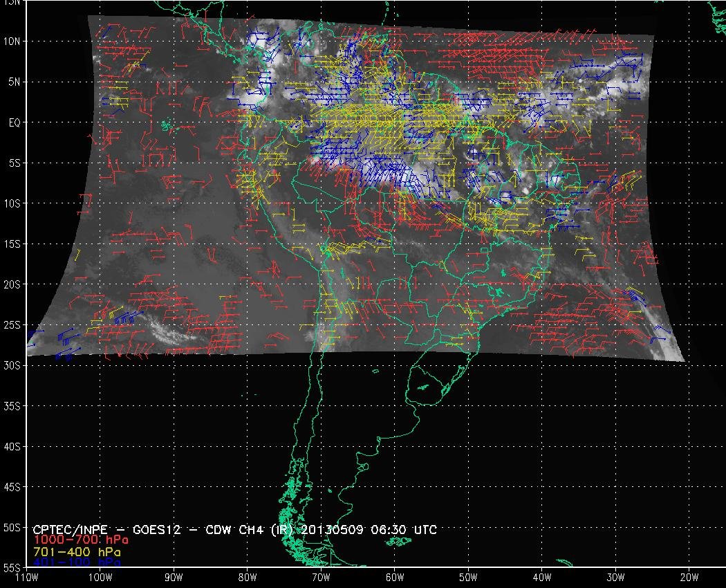This screenshot has width=726, height=588.
Task: Click the red 1000-700 hPa legend entry
Action: click(80, 540)
